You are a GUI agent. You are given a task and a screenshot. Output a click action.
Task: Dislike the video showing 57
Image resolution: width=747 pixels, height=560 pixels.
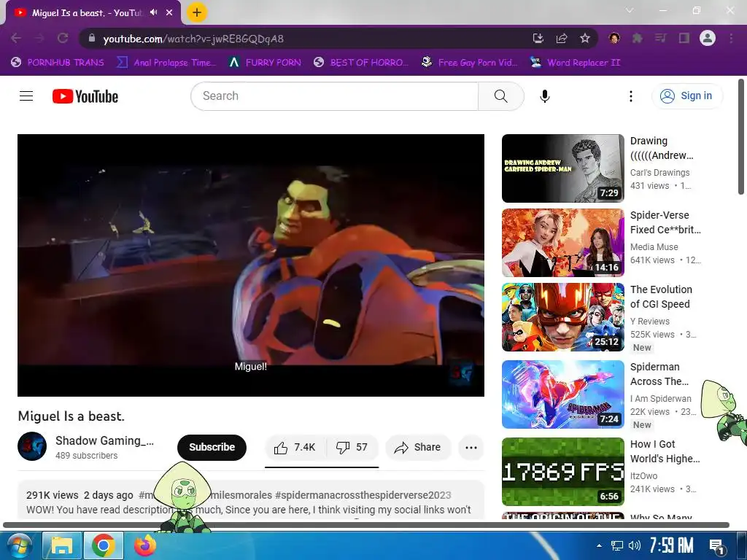(352, 447)
